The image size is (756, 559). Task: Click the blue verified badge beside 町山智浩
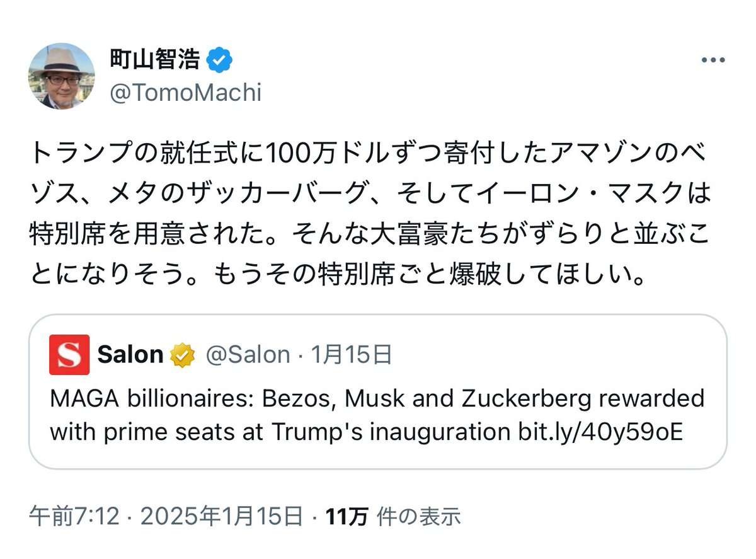pyautogui.click(x=220, y=61)
